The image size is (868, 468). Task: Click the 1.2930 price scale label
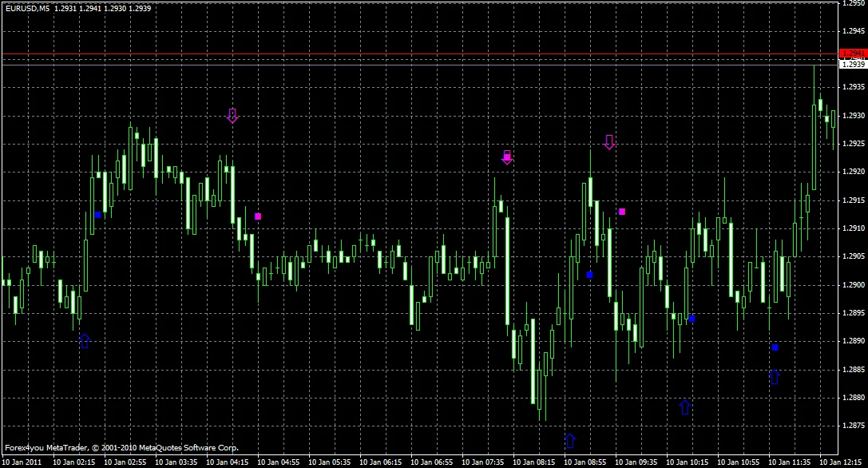(854, 115)
